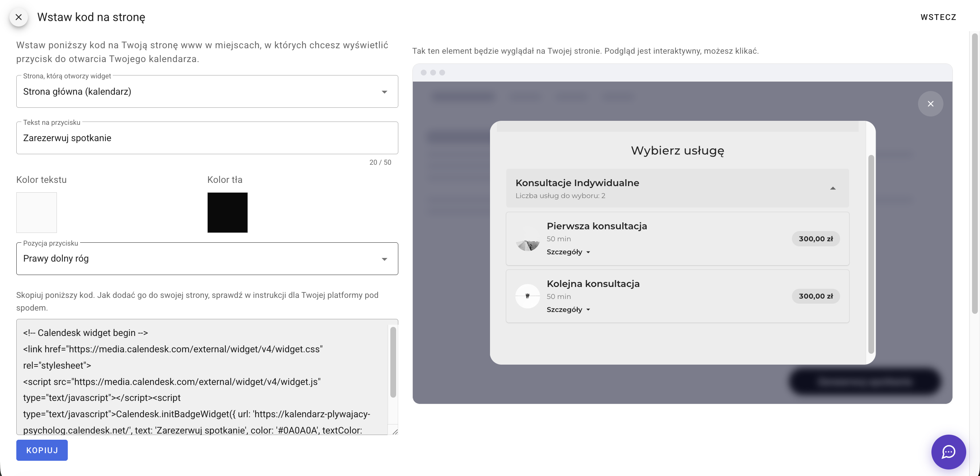Viewport: 980px width, 476px height.
Task: Click the Liczba usług do wyboru: 2 text
Action: [x=560, y=196]
